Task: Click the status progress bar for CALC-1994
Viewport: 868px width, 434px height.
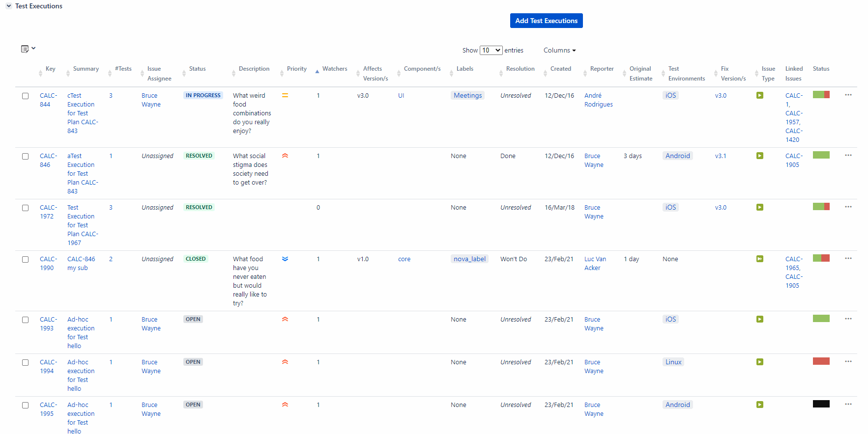Action: tap(821, 361)
